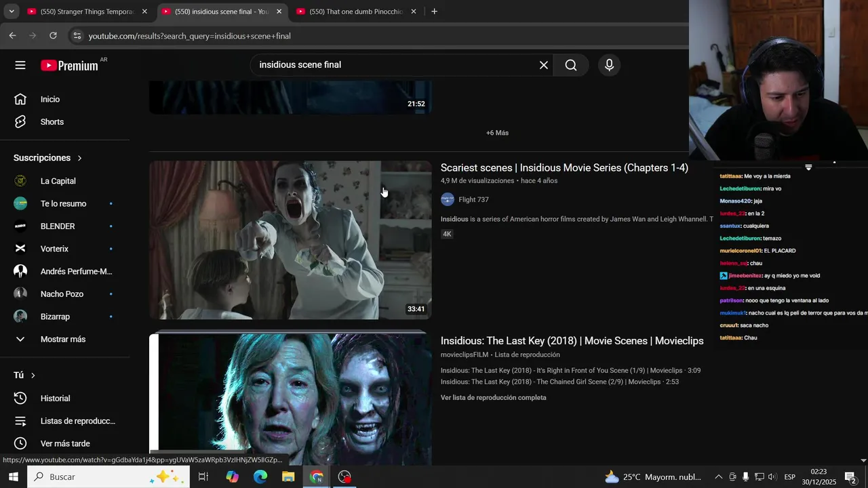Screen dimensions: 868x488
Task: Open the microphone tray icon
Action: click(746, 477)
